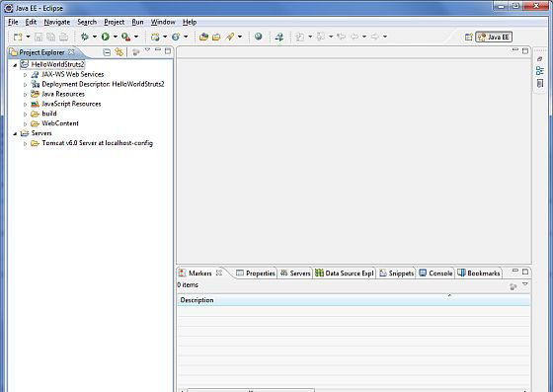Select the build folder item

pos(49,114)
